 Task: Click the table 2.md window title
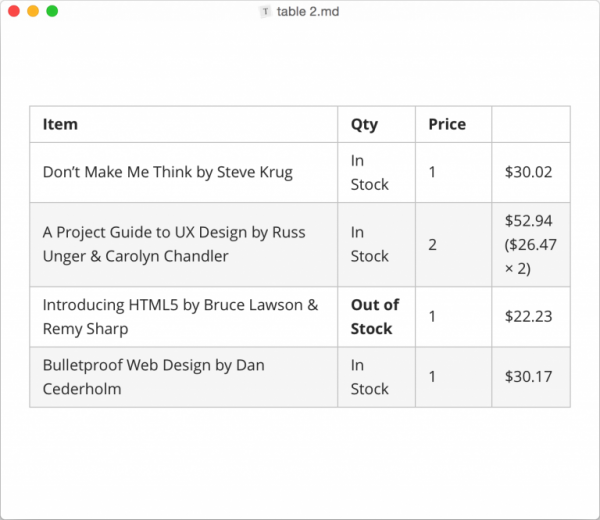point(308,11)
